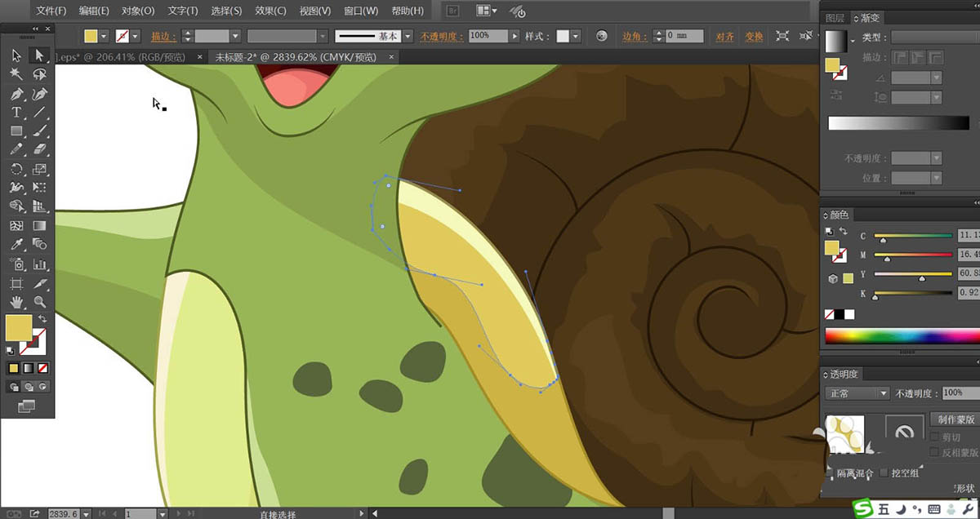
Task: Choose the Rotate tool
Action: (x=16, y=169)
